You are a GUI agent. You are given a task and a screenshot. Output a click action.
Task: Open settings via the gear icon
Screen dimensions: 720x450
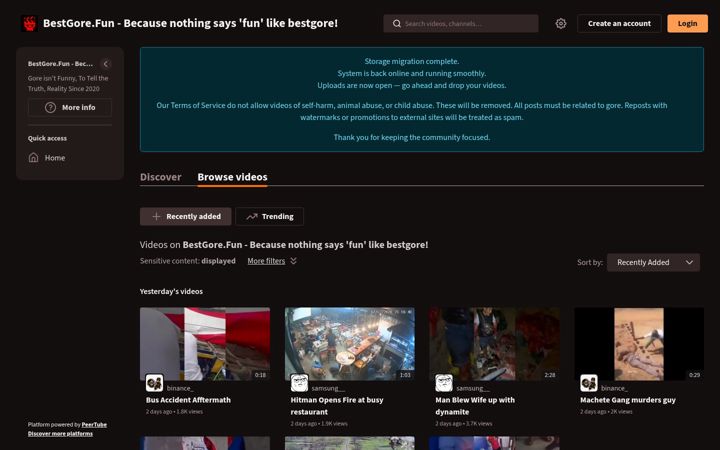coord(561,23)
